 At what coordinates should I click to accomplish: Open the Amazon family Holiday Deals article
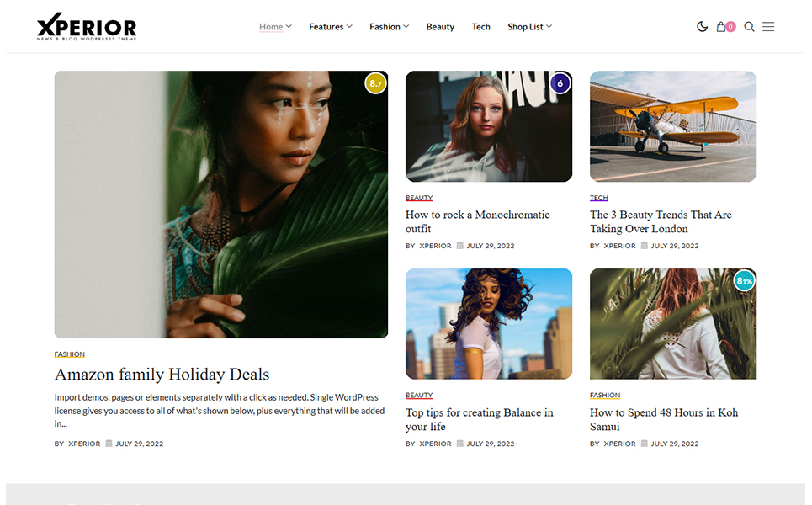tap(162, 375)
